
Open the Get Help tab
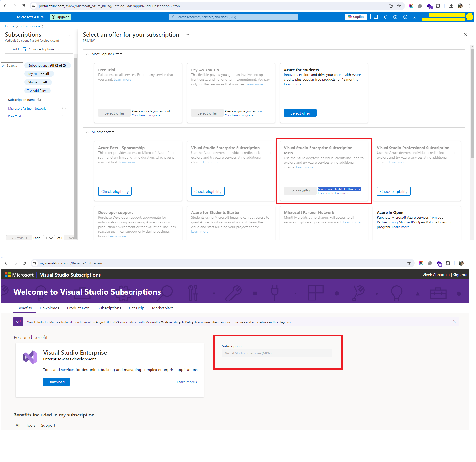(136, 308)
